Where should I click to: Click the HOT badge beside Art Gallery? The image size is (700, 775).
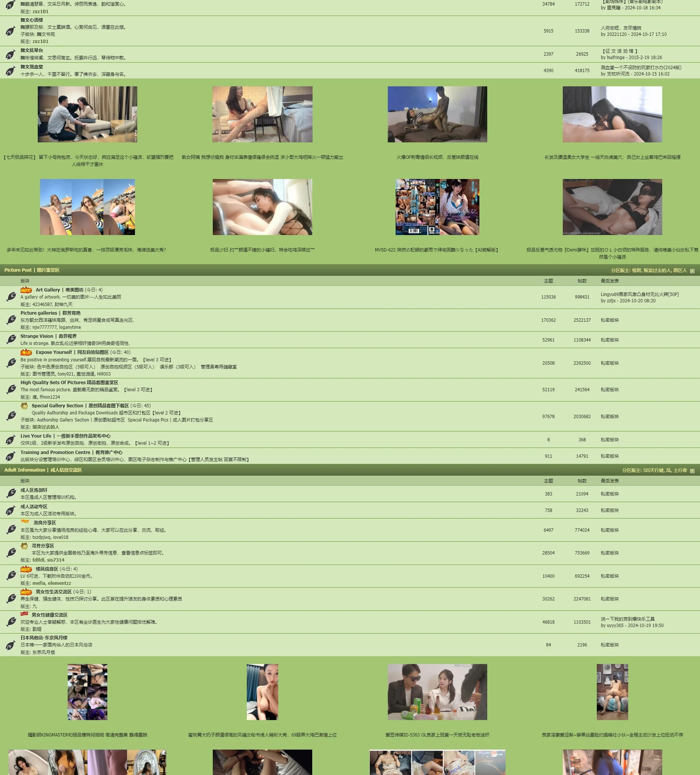pyautogui.click(x=26, y=290)
